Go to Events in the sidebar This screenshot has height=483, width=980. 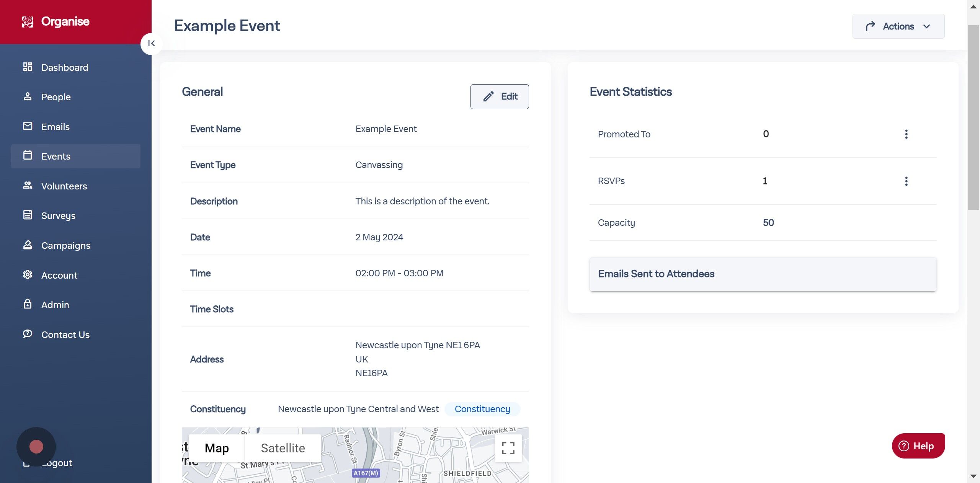click(x=76, y=156)
